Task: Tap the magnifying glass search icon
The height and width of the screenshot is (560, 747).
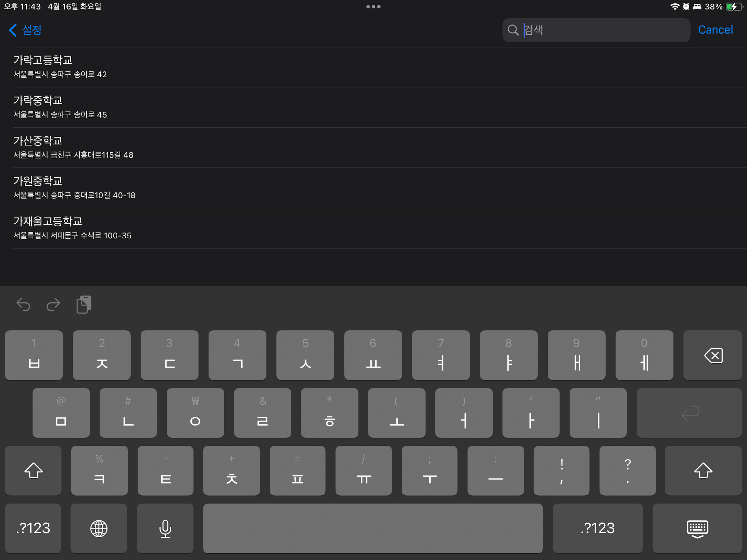Action: (x=513, y=30)
